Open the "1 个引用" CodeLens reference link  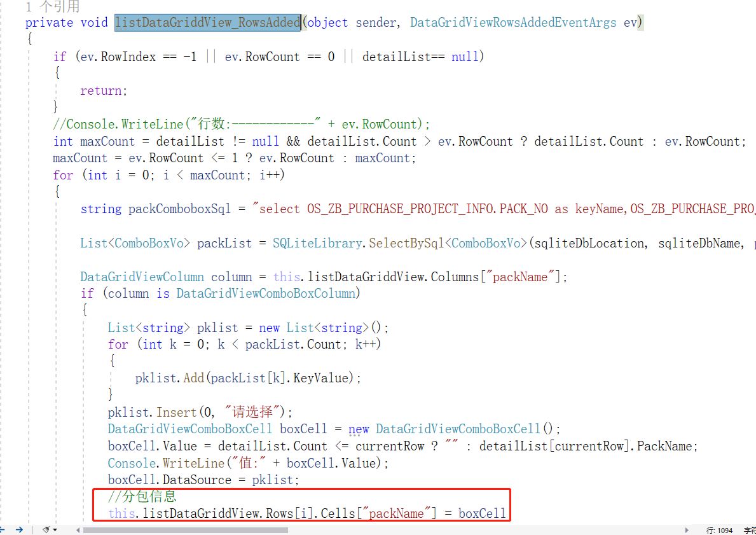pos(53,6)
